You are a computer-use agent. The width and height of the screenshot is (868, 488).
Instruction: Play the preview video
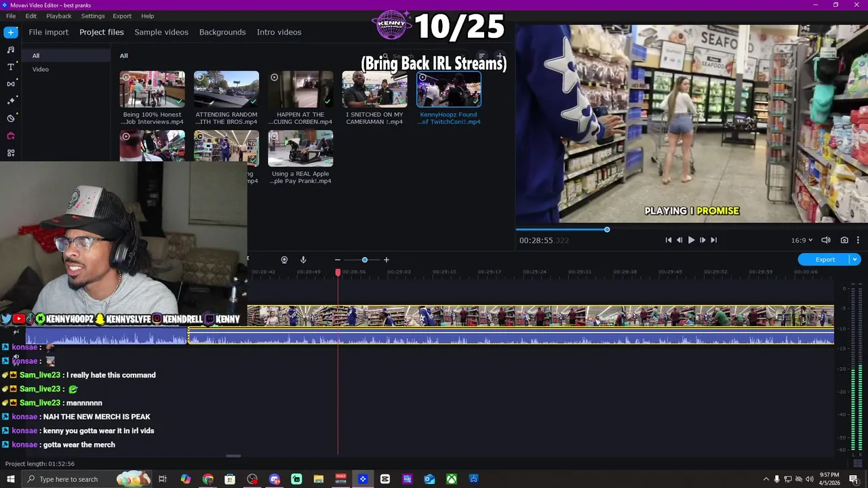coord(691,240)
